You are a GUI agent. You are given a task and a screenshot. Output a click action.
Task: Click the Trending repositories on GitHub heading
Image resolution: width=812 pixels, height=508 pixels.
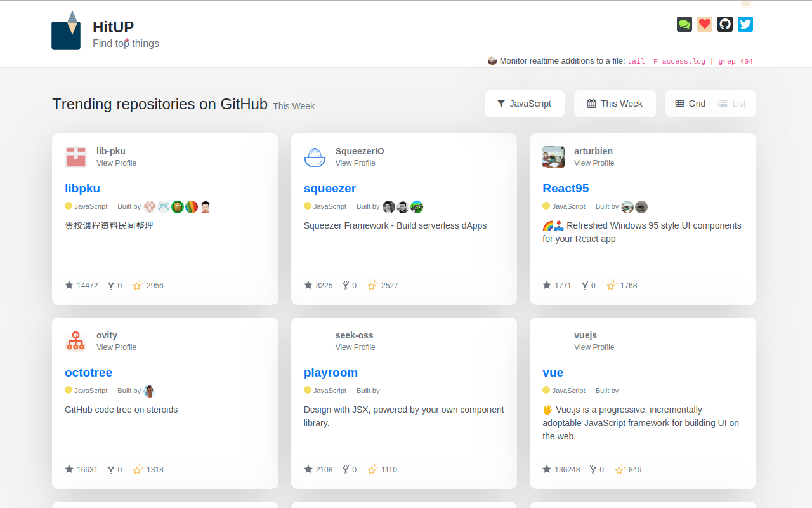(x=160, y=104)
